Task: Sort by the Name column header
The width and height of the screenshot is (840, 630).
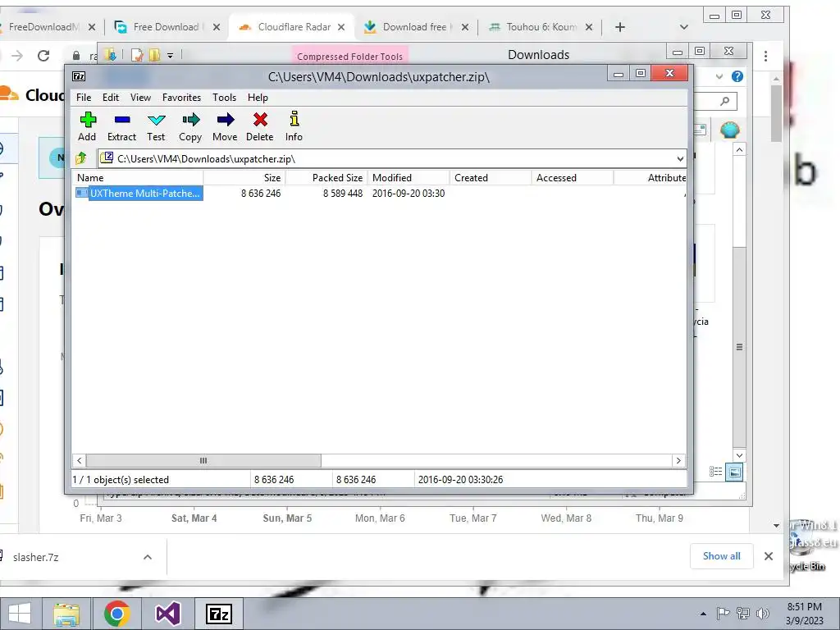Action: point(138,178)
